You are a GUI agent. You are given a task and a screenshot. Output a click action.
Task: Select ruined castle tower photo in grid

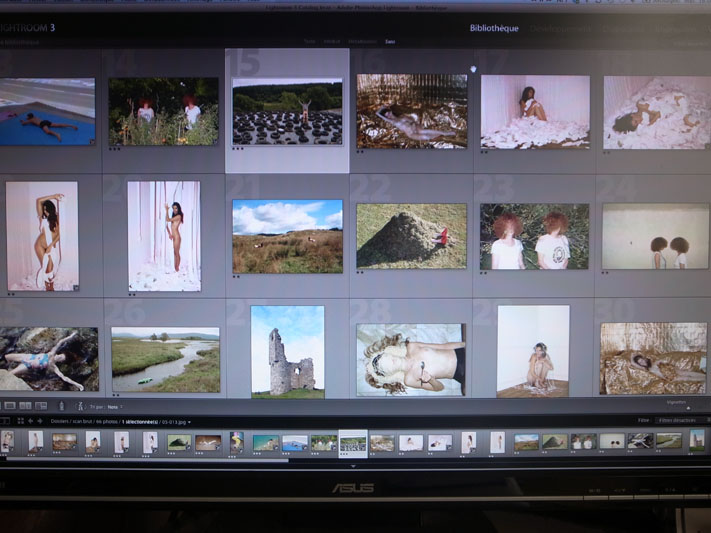click(287, 352)
